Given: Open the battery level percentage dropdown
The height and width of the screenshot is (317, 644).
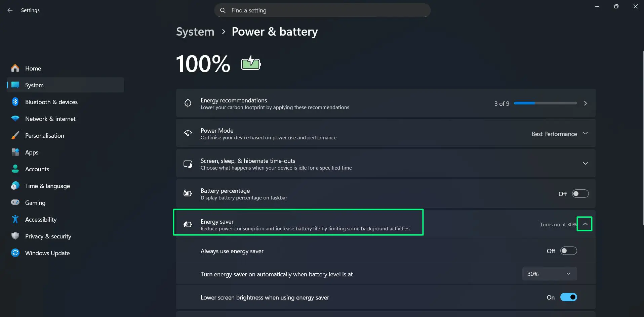Looking at the screenshot, I should coord(549,274).
